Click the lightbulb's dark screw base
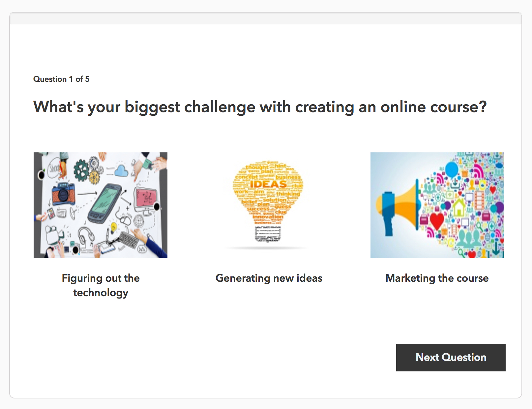The image size is (532, 409). tap(268, 234)
